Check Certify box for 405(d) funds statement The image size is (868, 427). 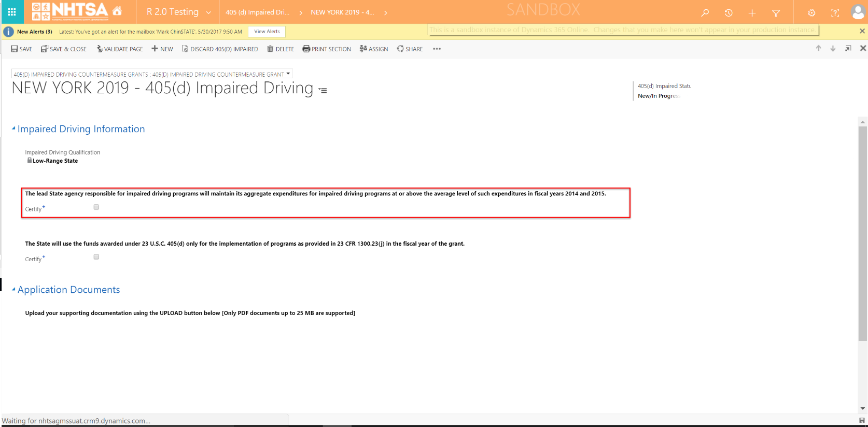(96, 257)
